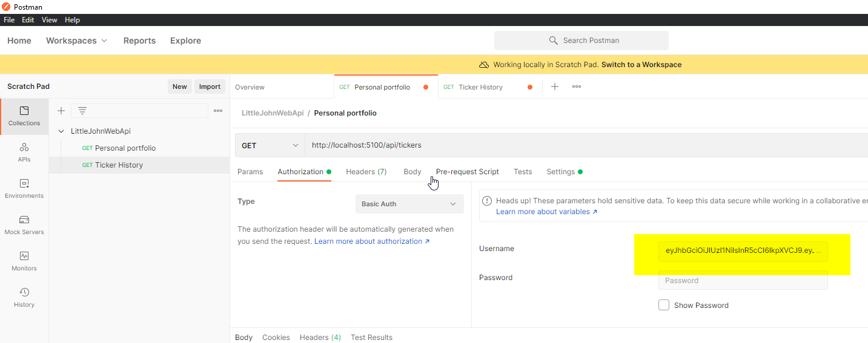868x343 pixels.
Task: Open the History sidebar panel
Action: (24, 298)
